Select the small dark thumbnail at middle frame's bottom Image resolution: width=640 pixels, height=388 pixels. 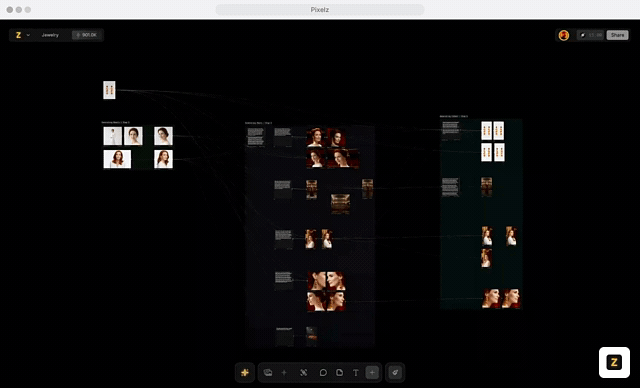click(311, 336)
